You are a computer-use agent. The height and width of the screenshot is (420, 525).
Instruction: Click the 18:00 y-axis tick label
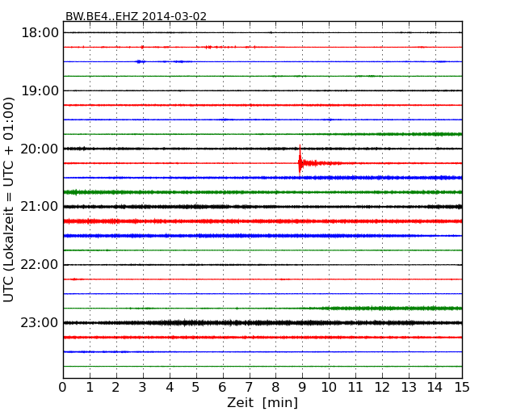pyautogui.click(x=40, y=32)
